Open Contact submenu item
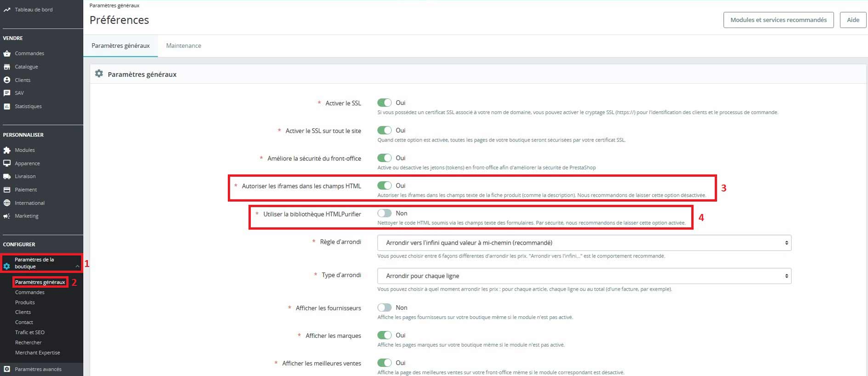Viewport: 868px width, 376px height. point(24,322)
